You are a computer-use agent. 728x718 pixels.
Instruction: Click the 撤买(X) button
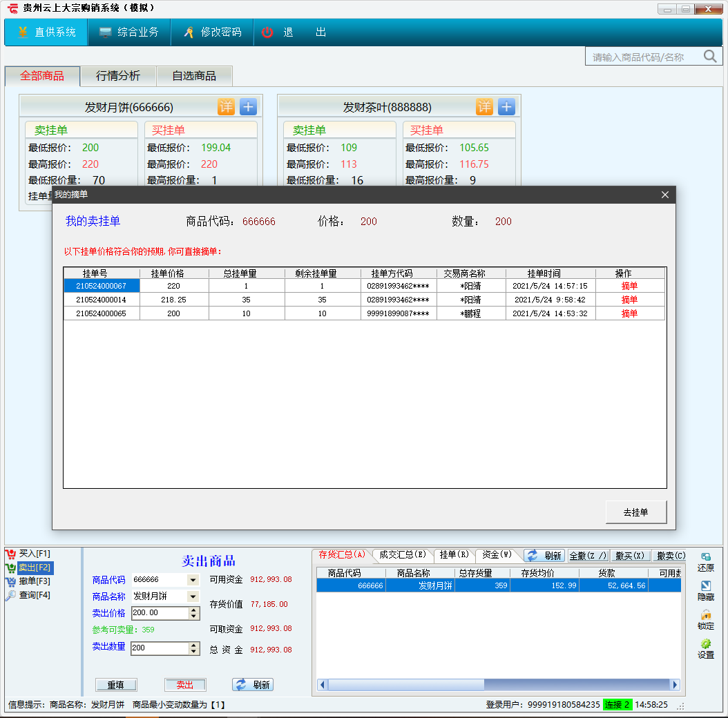[x=631, y=556]
